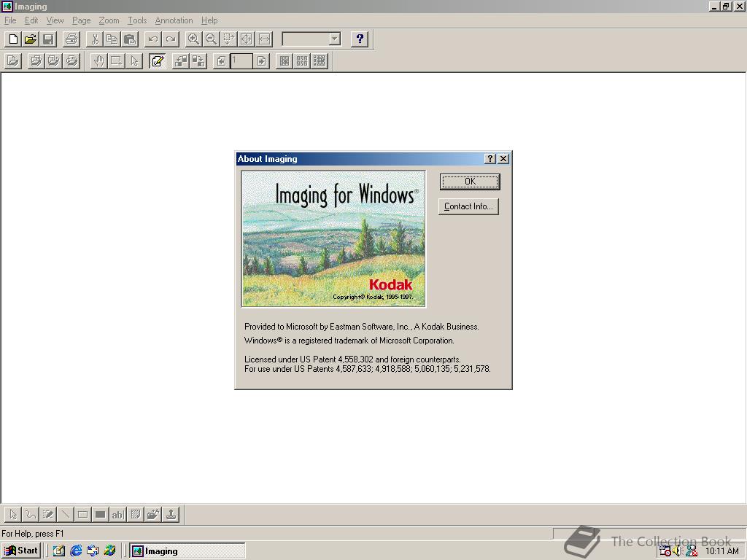This screenshot has height=560, width=747.
Task: Click the Rubber Stamp annotation tool
Action: [x=171, y=514]
